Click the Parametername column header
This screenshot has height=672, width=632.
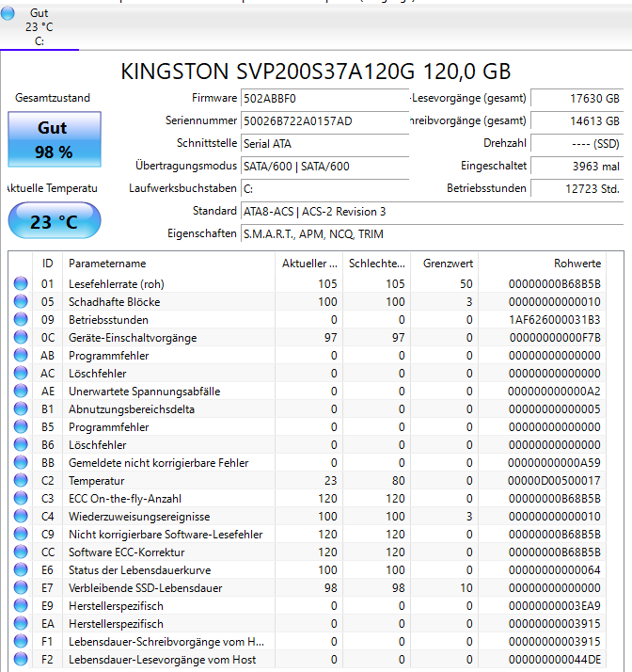(168, 264)
